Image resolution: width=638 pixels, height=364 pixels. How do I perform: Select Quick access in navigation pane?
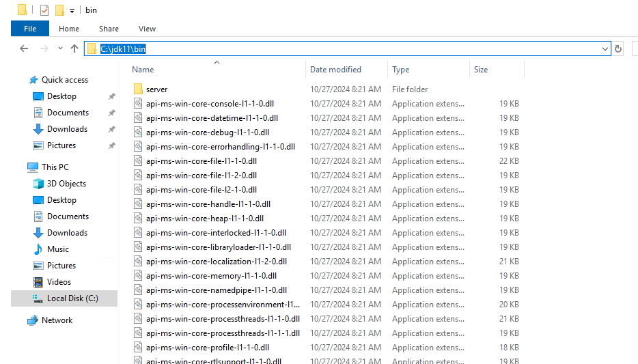(x=65, y=80)
